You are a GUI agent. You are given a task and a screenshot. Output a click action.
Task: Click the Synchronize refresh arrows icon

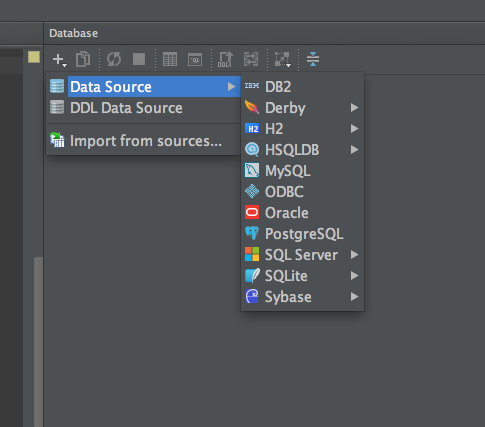114,59
